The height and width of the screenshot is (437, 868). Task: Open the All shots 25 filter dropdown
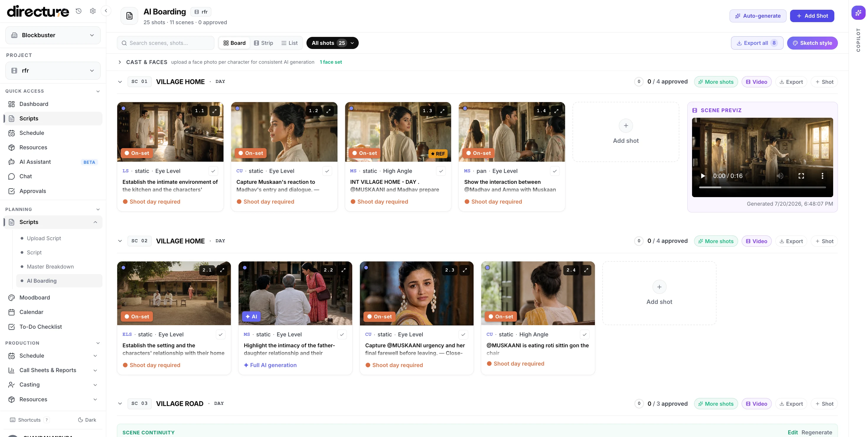pos(332,43)
